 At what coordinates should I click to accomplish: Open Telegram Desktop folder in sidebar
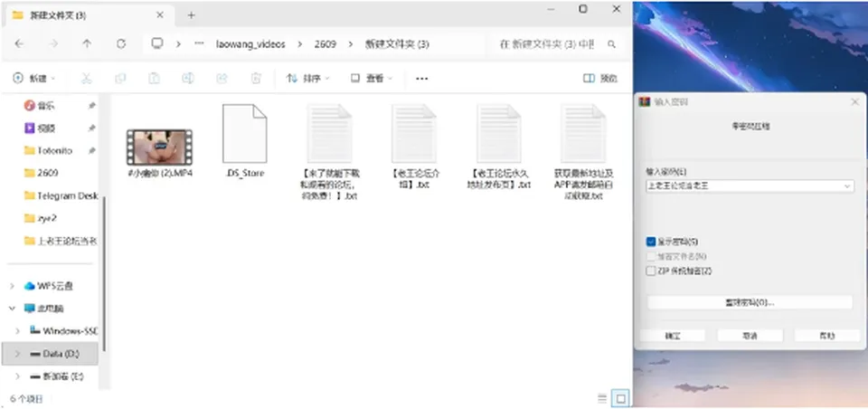[61, 195]
